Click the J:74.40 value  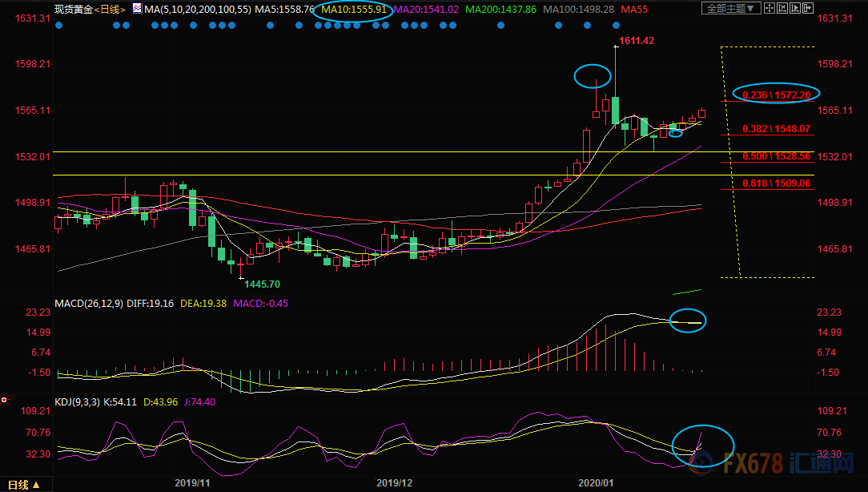click(200, 402)
